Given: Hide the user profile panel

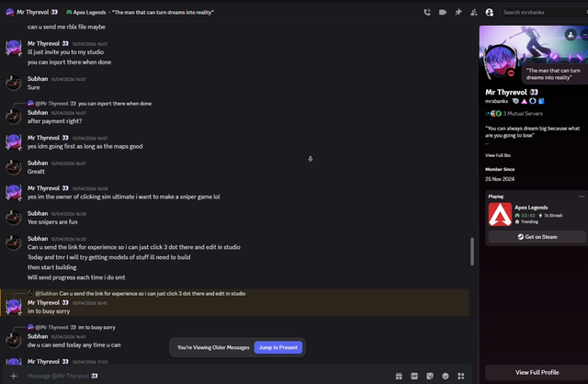Looking at the screenshot, I should [x=490, y=12].
